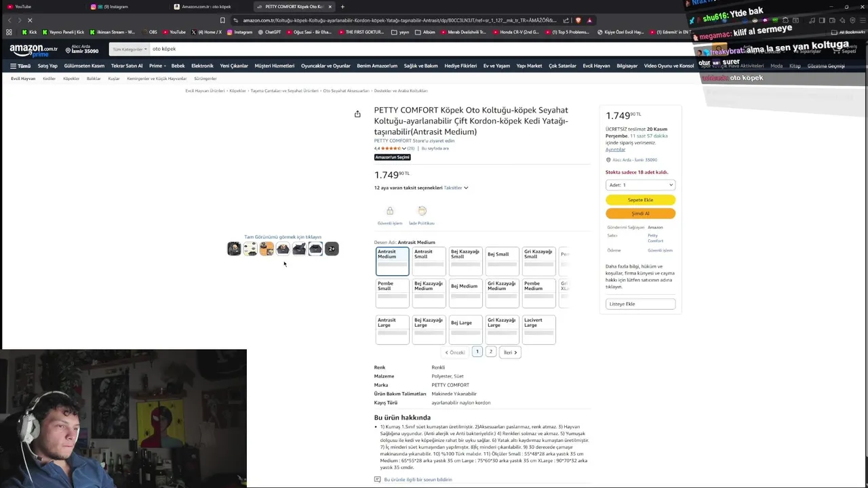868x488 pixels.
Task: Open the Kick bookmark
Action: point(29,32)
